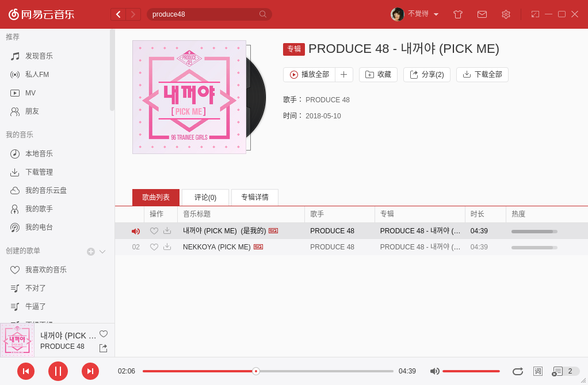Click artist PRODUCE 48 in NEKKOYA row

tap(332, 247)
